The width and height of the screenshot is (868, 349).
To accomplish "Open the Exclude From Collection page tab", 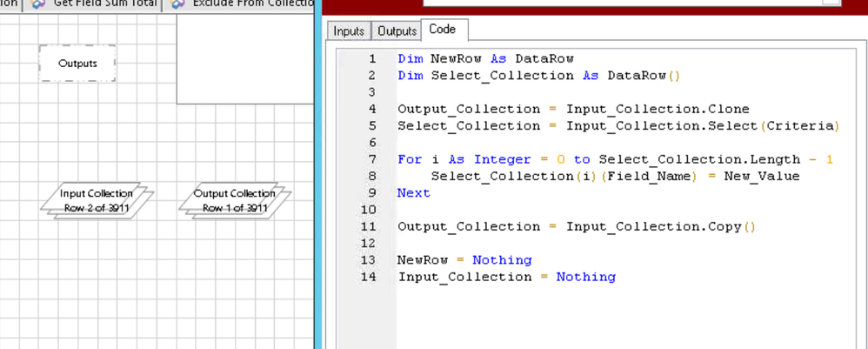I will pos(238,4).
